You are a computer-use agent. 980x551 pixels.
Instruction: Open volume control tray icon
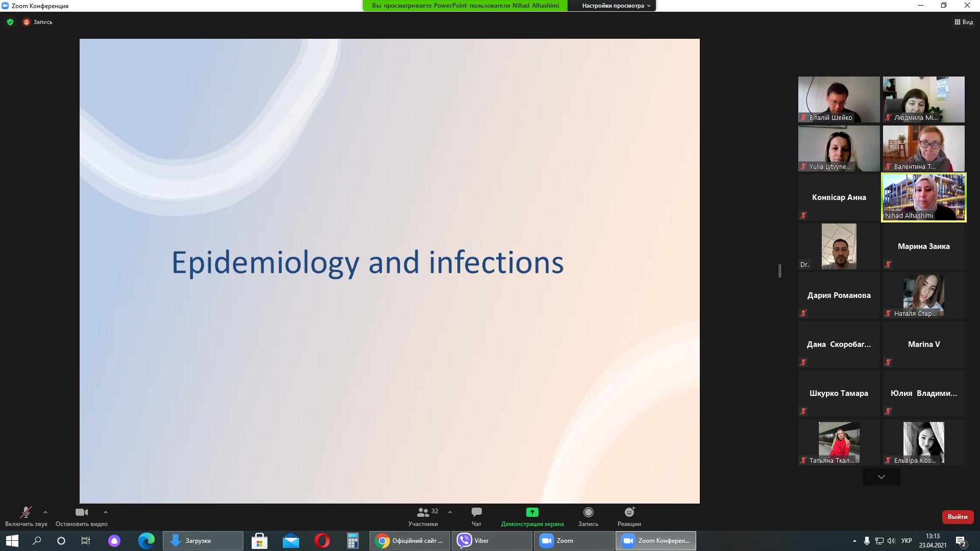click(x=891, y=541)
